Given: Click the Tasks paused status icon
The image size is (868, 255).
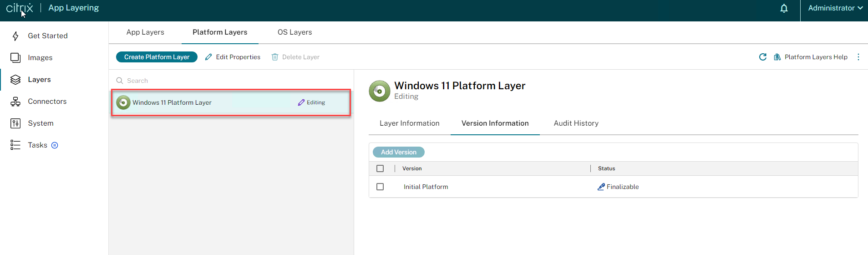Looking at the screenshot, I should pos(55,145).
